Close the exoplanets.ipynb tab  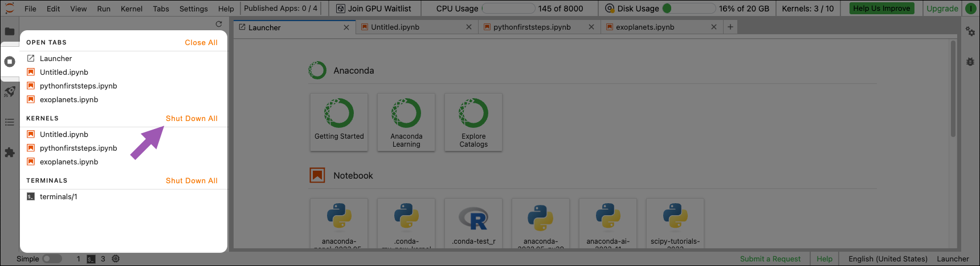tap(714, 27)
